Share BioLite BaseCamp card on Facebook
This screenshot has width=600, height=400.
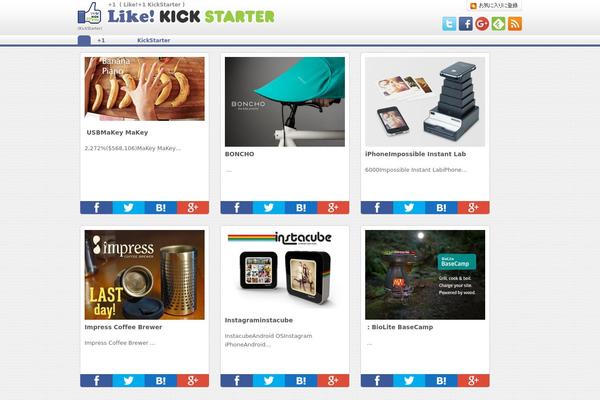(x=377, y=380)
